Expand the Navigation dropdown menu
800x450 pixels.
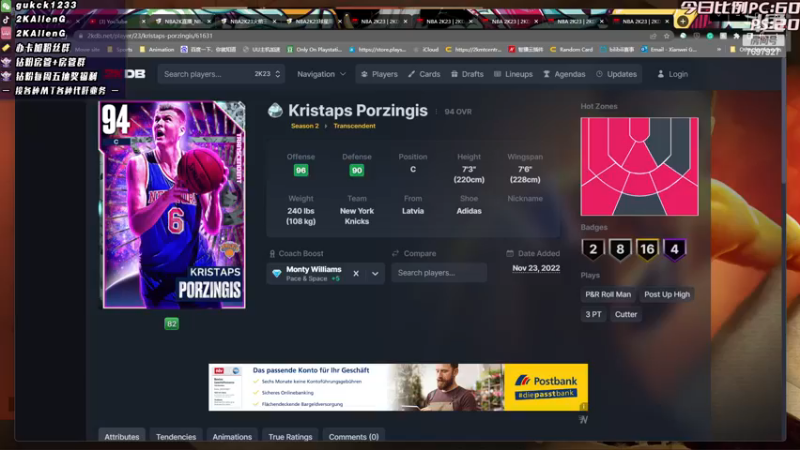[x=321, y=74]
